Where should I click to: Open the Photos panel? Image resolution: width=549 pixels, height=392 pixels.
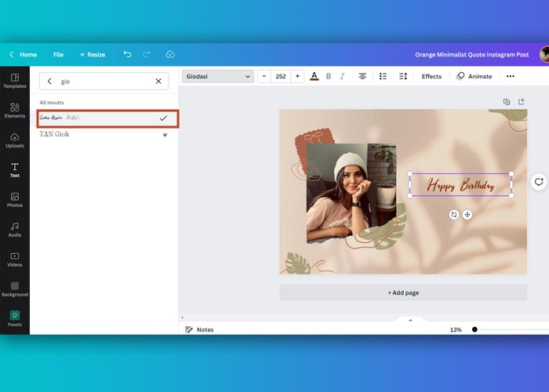pos(15,200)
